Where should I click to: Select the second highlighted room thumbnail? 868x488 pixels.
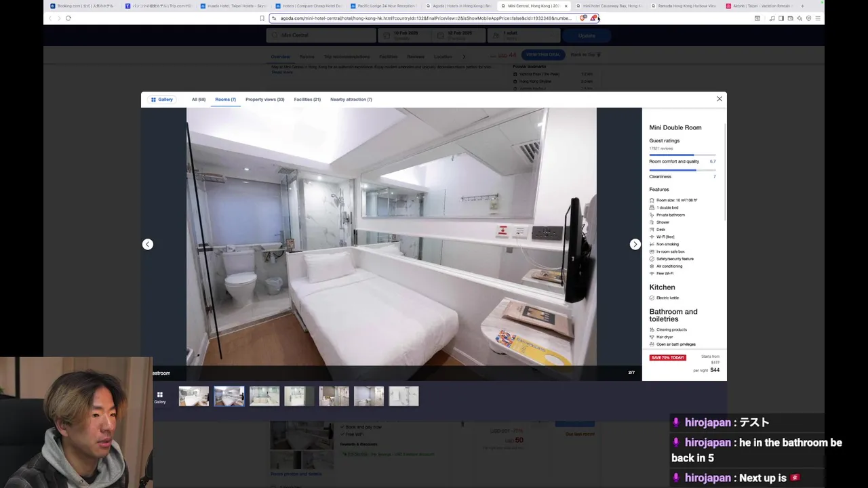[x=229, y=396]
